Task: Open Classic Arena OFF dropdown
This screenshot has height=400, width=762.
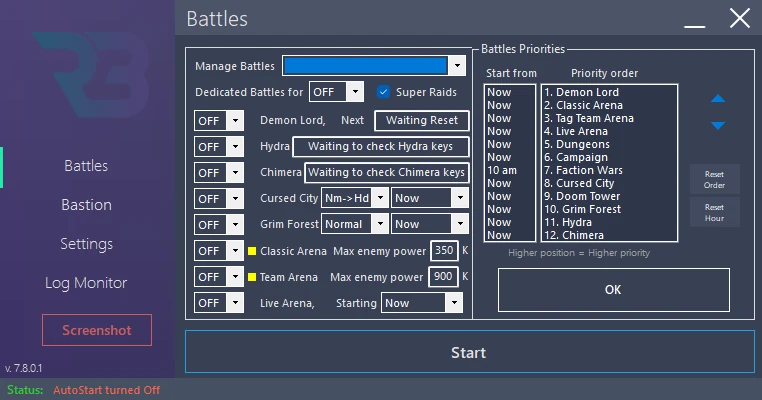Action: (219, 251)
